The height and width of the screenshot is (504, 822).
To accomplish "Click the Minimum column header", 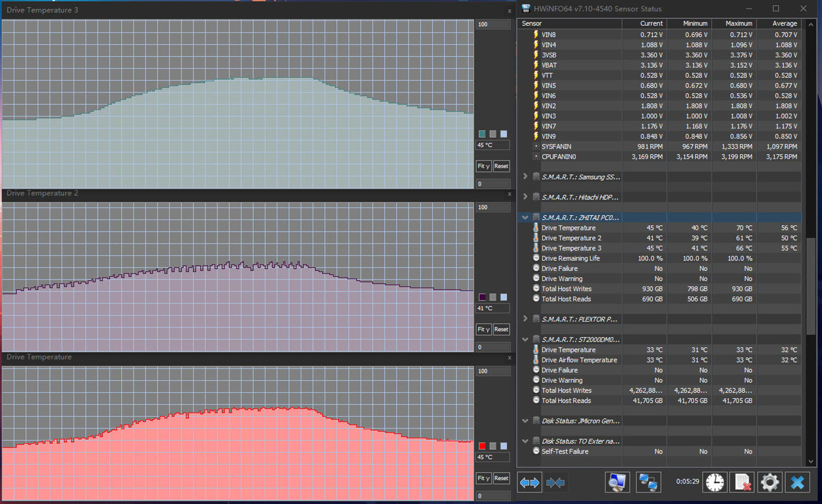I will [689, 24].
